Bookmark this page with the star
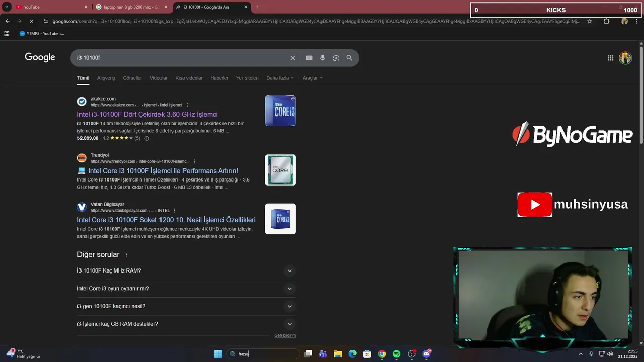Viewport: 644px width, 362px height. tap(590, 21)
